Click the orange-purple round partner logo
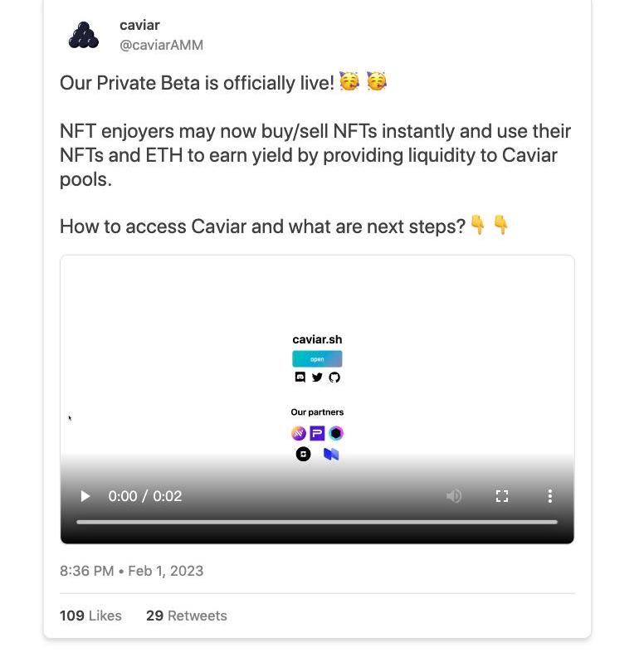The width and height of the screenshot is (644, 662). click(299, 433)
